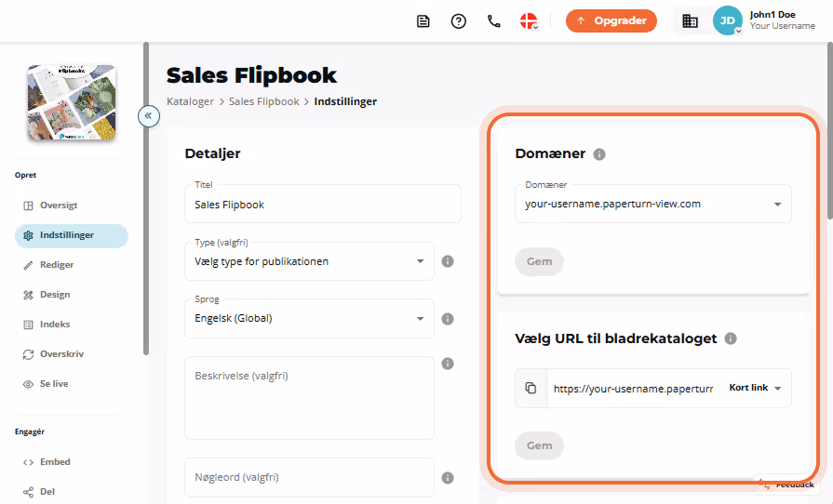Viewport: 833px width, 504px height.
Task: Click info icon next to Sprog field
Action: pos(448,319)
